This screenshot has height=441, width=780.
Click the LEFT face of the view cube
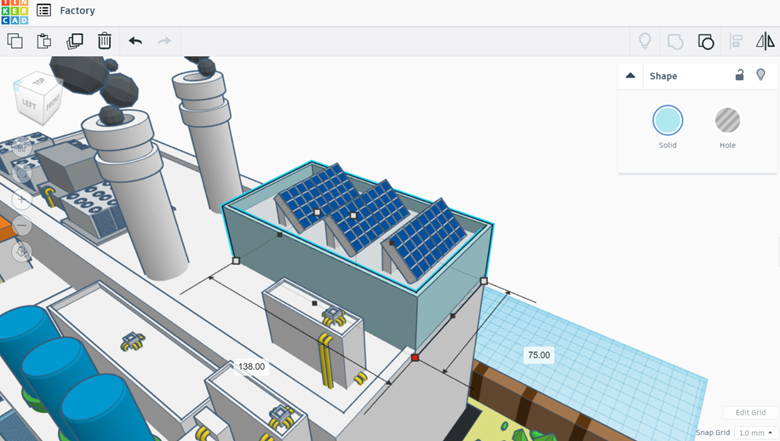coord(29,104)
